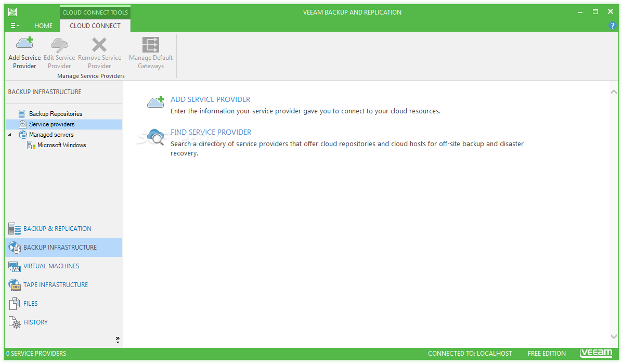Open the help question mark icon
623x364 pixels.
point(612,25)
